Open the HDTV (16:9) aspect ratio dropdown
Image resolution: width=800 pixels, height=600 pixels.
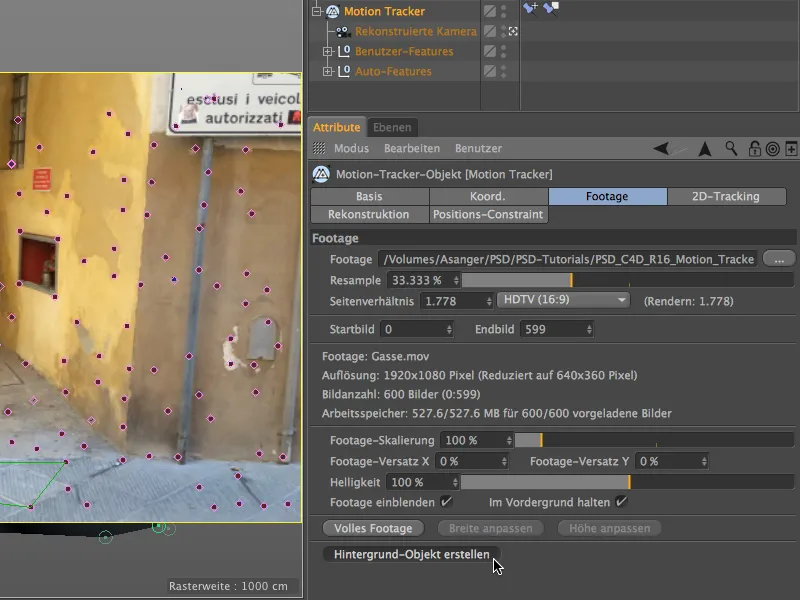[x=563, y=300]
